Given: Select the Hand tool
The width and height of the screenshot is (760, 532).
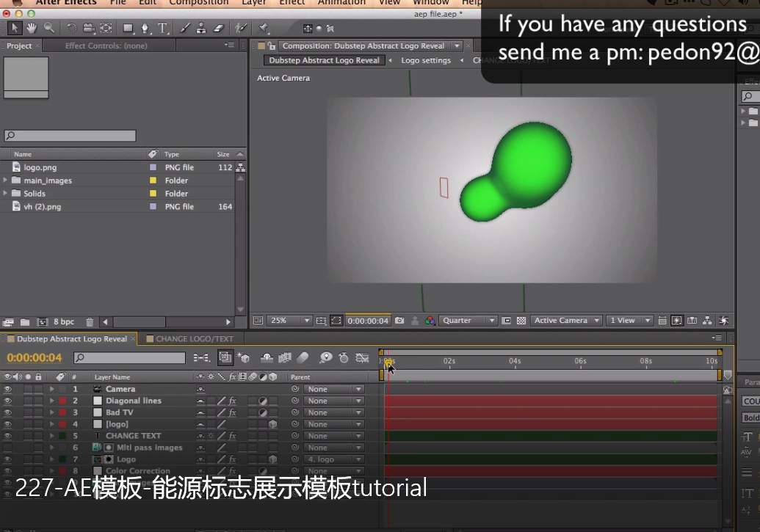Looking at the screenshot, I should point(32,28).
